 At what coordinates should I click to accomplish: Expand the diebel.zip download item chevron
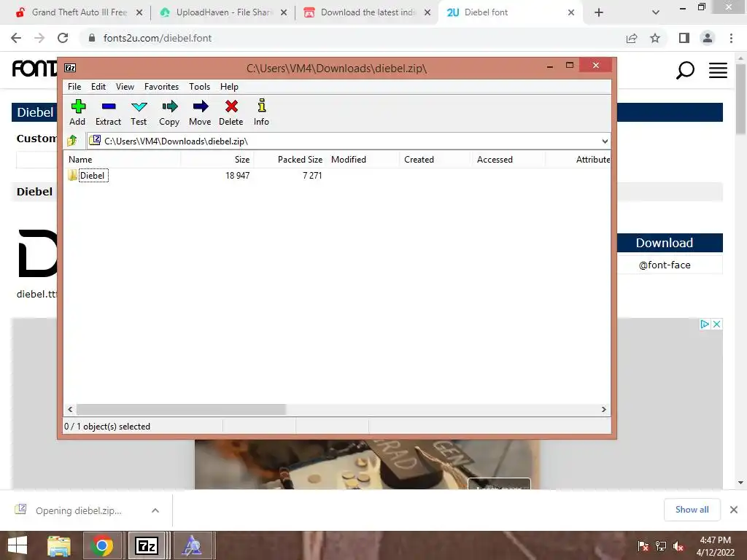point(155,510)
